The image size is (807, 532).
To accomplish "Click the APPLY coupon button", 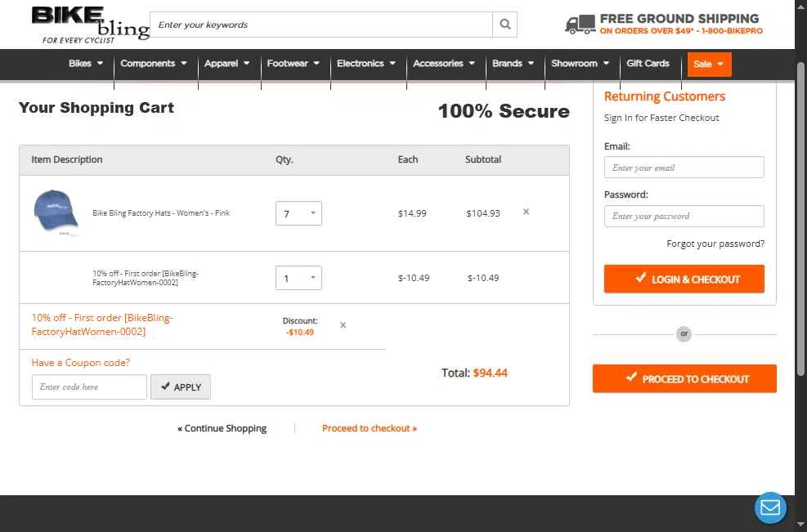I will point(181,387).
